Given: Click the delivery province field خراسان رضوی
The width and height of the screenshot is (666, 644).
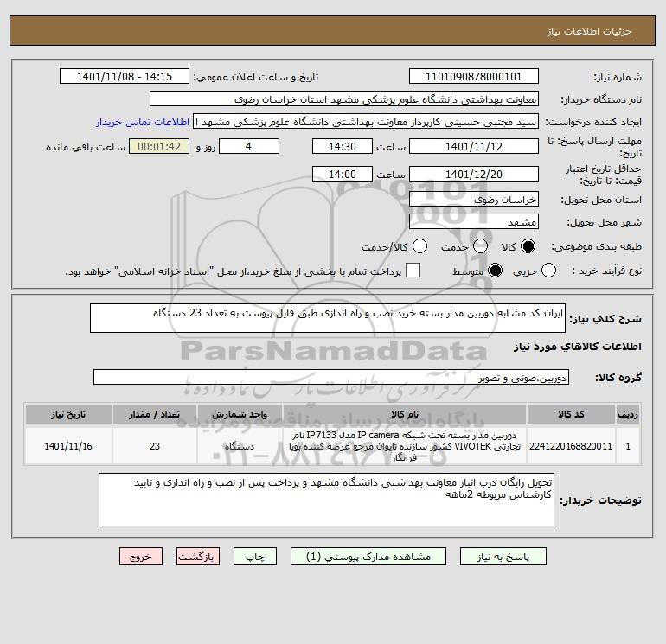Looking at the screenshot, I should (x=474, y=199).
